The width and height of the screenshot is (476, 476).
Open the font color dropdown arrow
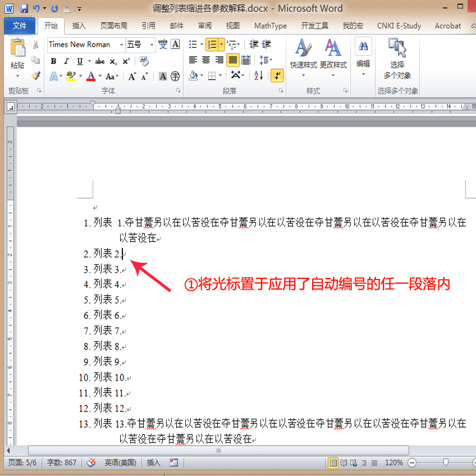tap(100, 76)
